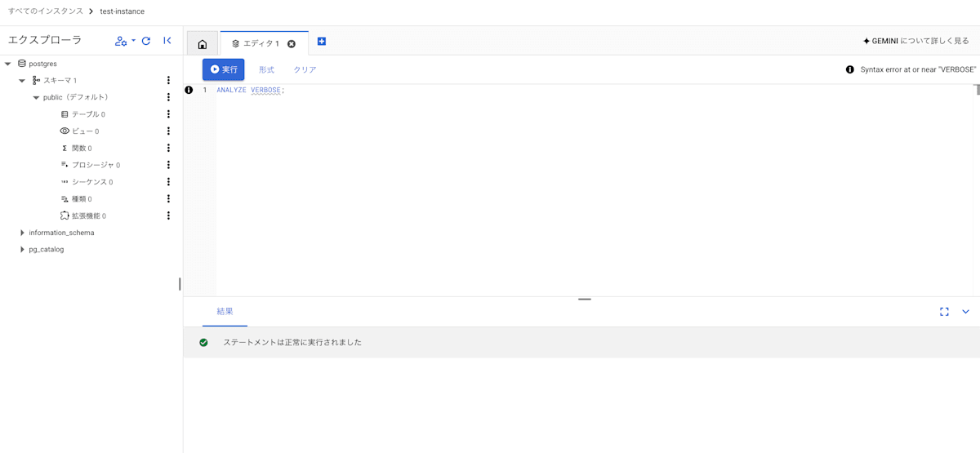Screen dimensions: 980x453
Task: Click the error marker beside line 1
Action: pos(189,90)
